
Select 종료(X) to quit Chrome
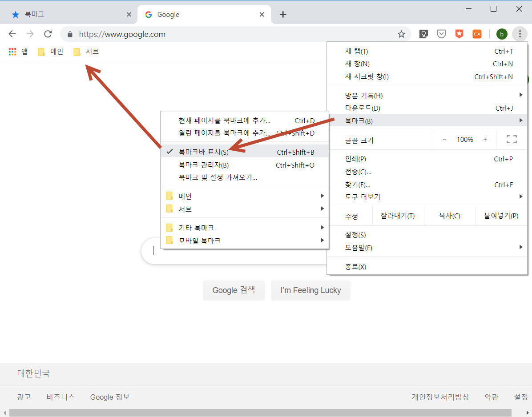427,267
